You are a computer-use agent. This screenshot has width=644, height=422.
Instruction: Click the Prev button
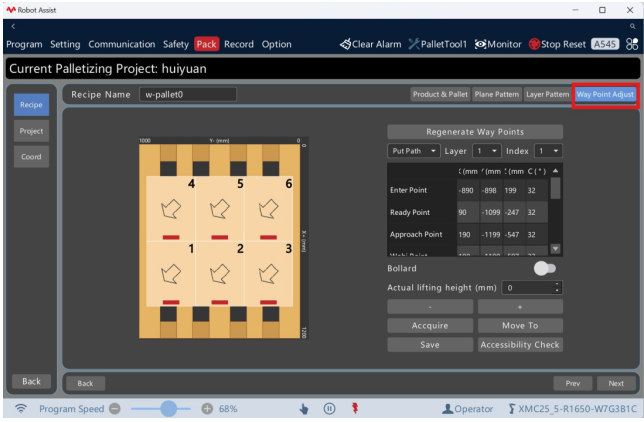point(573,383)
